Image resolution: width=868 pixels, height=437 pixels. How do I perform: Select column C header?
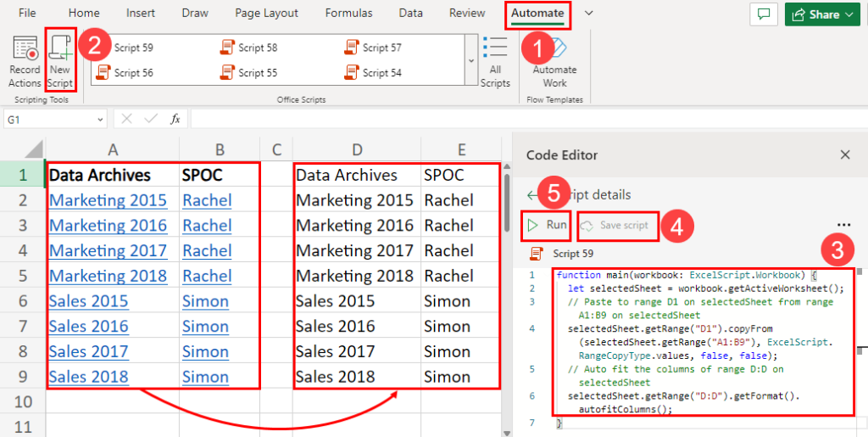276,149
